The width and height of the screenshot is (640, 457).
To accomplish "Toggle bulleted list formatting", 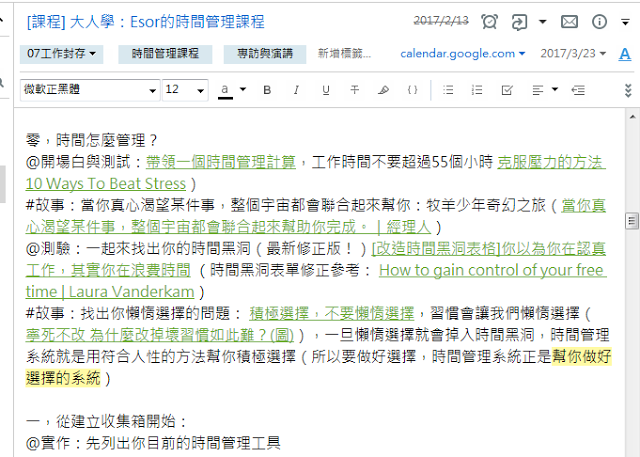I will 448,90.
